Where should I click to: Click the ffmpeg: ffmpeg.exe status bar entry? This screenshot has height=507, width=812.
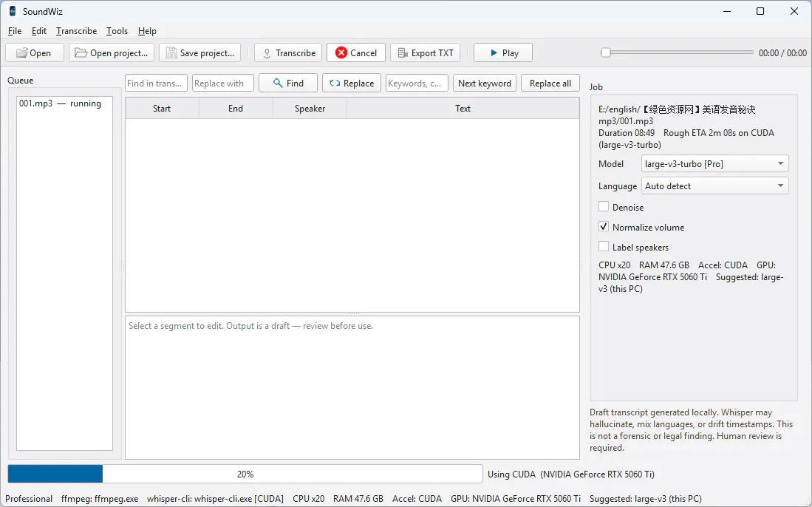[100, 499]
